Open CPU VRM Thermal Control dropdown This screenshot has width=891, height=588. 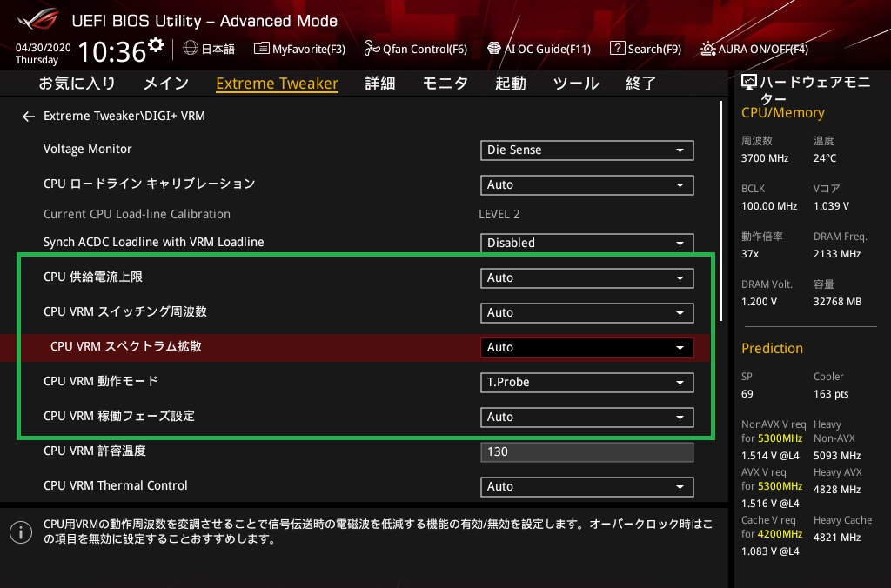587,486
